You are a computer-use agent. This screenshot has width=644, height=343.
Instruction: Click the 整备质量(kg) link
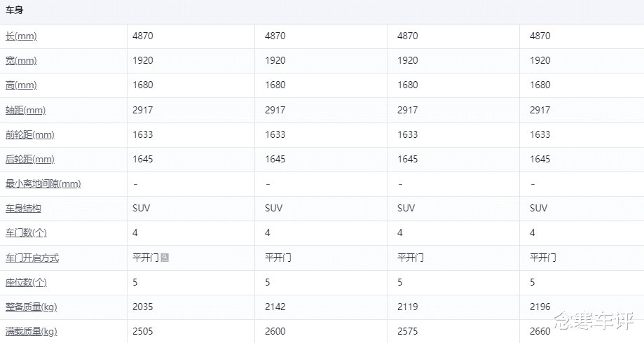[x=32, y=307]
